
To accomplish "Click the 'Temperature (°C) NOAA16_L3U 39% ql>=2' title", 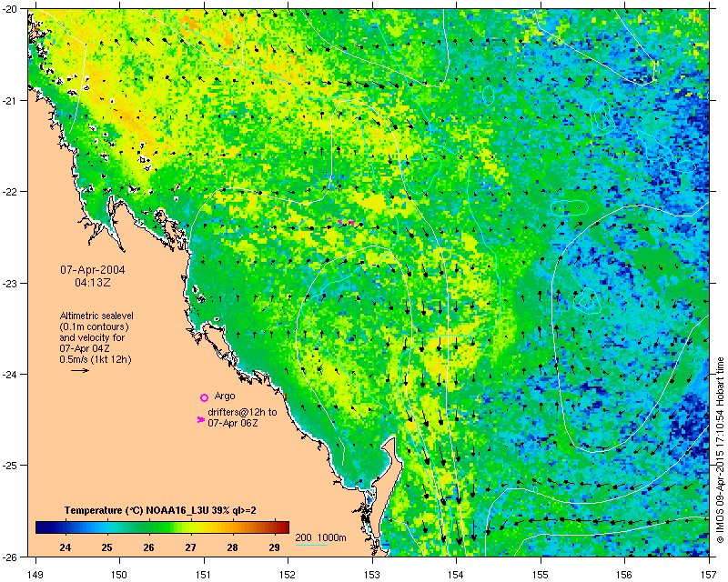I will coord(160,510).
